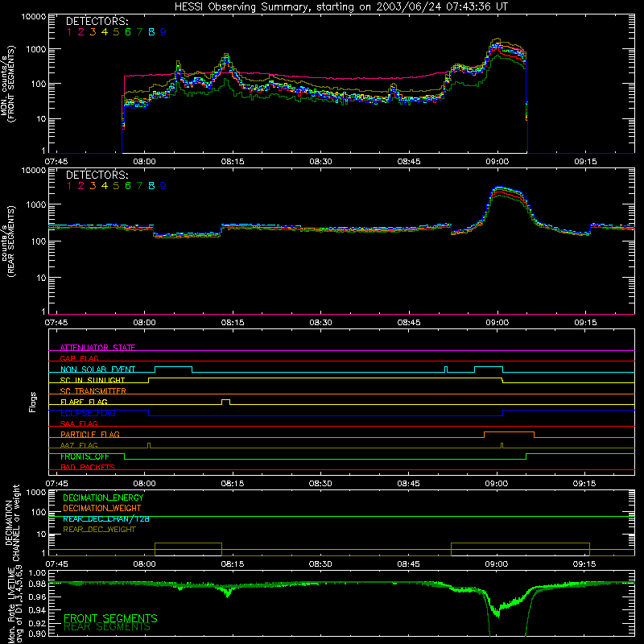Click 08:30 tick label under front segments plot
The image size is (644, 644).
(x=320, y=162)
